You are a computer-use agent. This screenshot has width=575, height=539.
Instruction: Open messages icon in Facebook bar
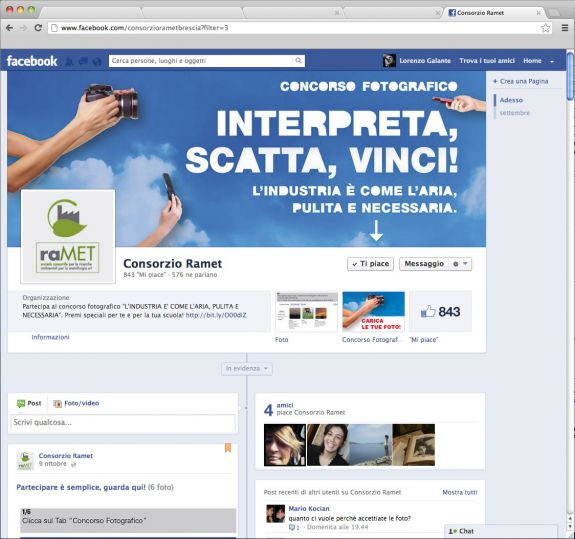[83, 61]
